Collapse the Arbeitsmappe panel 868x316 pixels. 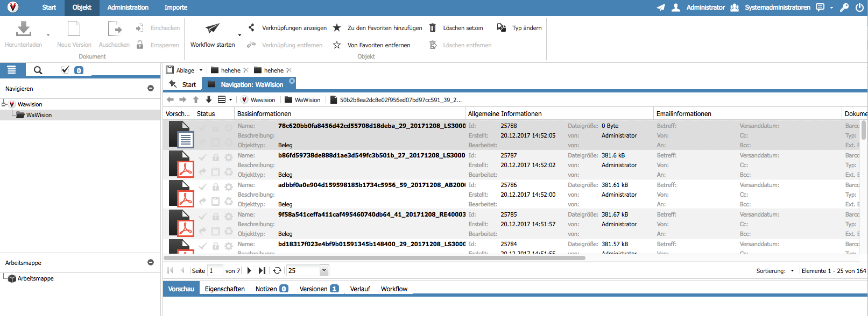click(151, 263)
